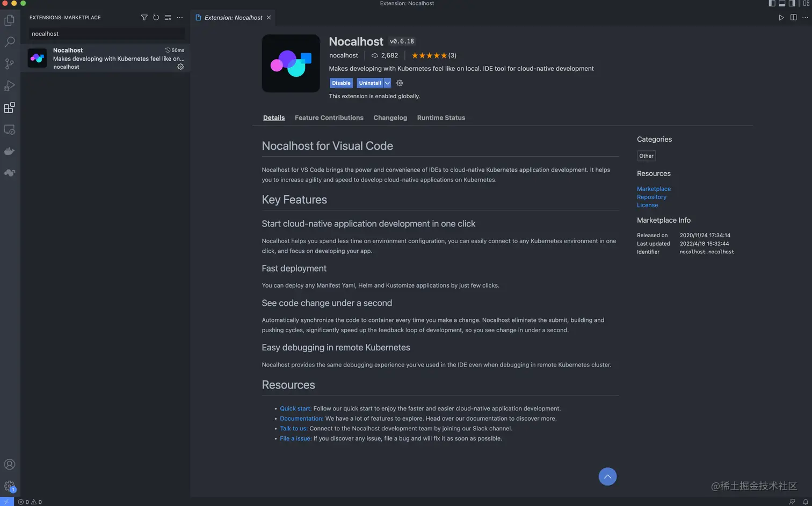Open the Explorer view in activity bar

click(9, 20)
